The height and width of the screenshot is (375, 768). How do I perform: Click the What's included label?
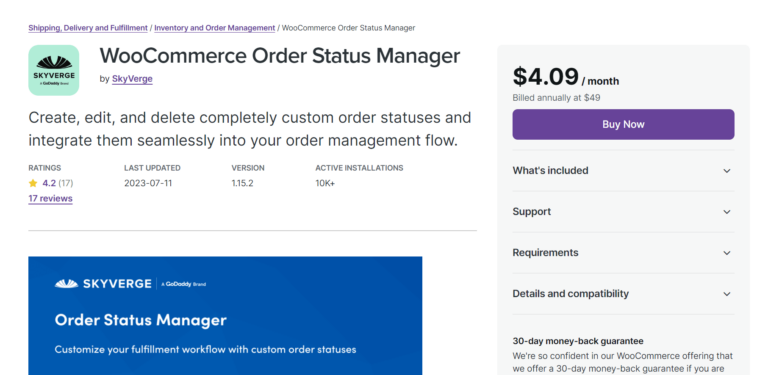550,170
